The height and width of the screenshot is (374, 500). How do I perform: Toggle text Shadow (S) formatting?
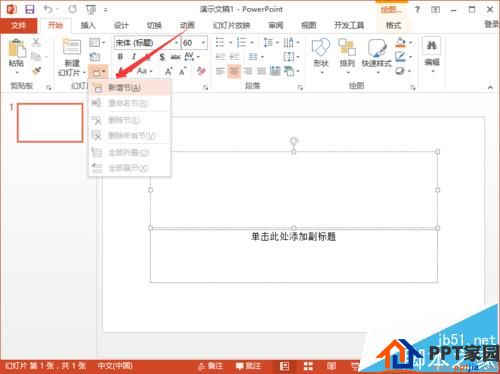pos(162,57)
